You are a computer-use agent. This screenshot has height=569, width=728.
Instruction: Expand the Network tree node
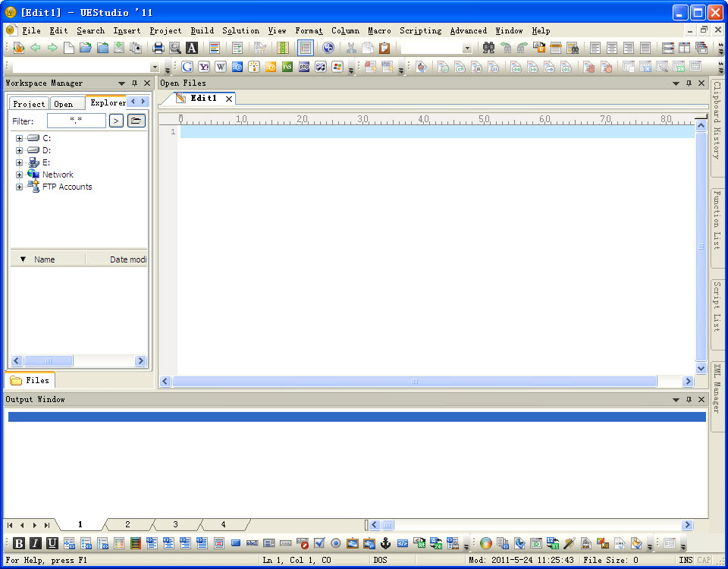[19, 175]
